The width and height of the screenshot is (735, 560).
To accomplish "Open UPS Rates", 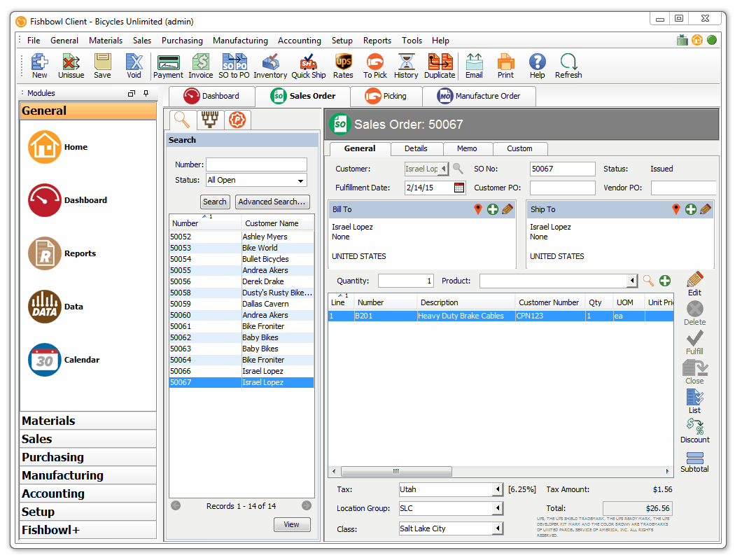I will (x=343, y=66).
